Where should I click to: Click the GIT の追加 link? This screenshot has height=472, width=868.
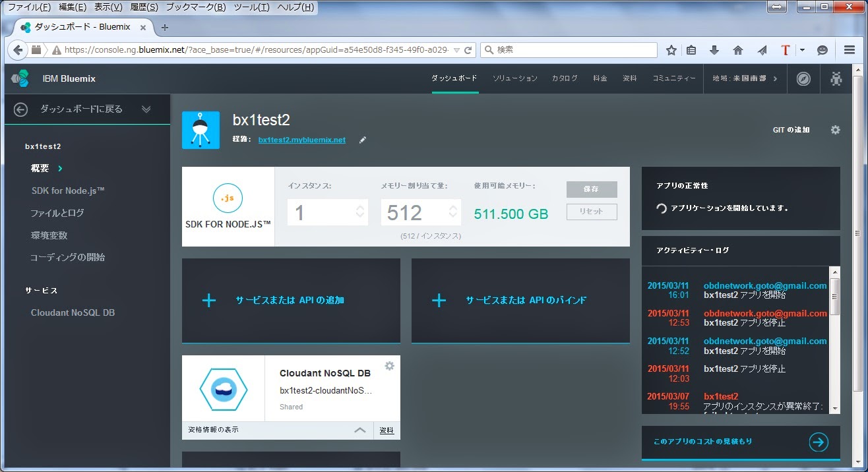(x=791, y=130)
